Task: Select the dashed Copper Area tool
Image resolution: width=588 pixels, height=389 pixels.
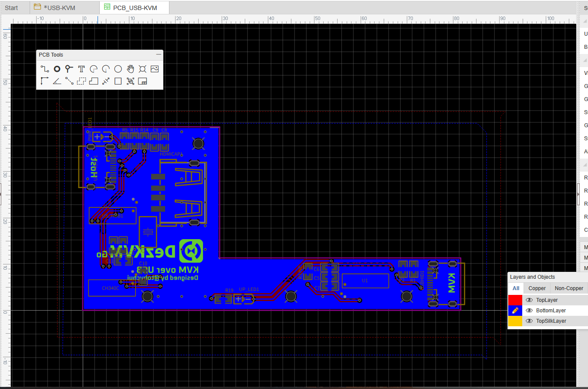Action: click(81, 81)
